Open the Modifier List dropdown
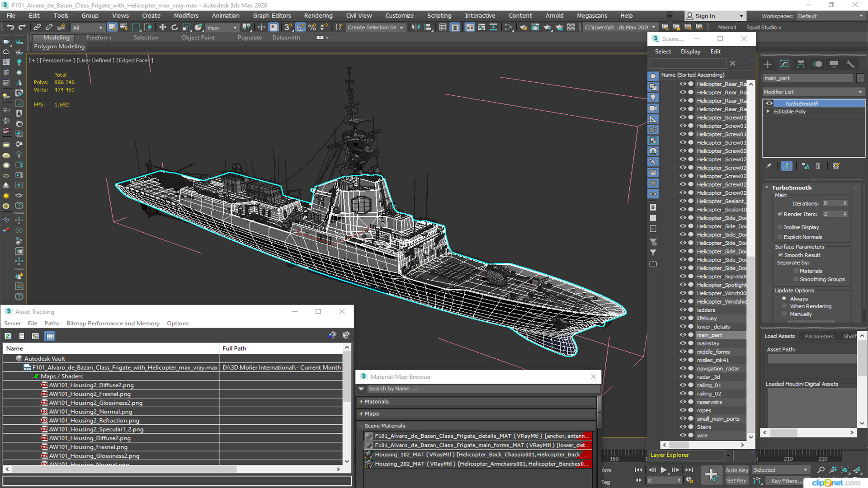 tap(813, 92)
